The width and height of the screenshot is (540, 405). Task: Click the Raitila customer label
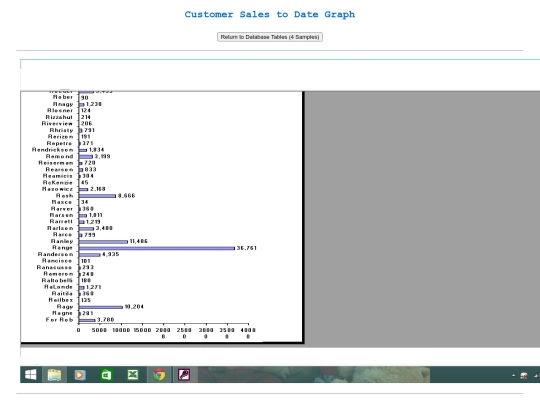pos(62,294)
